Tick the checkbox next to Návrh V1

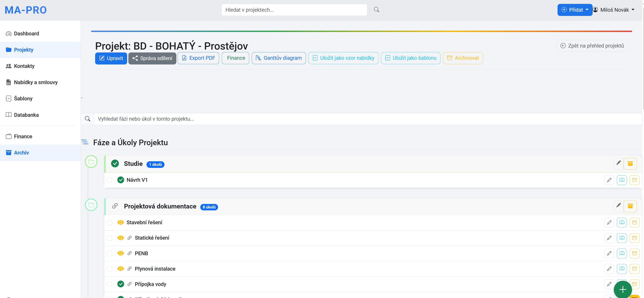click(110, 180)
